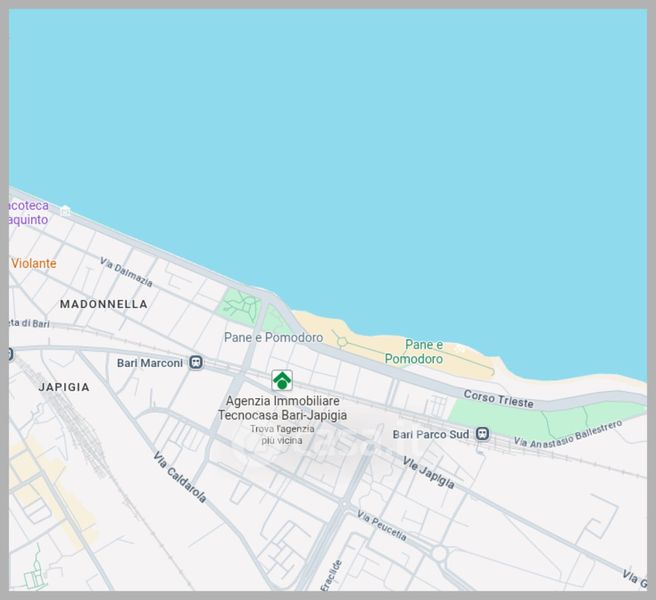Screen dimensions: 656x600
Task: Click the JAPIGIA district label
Action: (63, 387)
